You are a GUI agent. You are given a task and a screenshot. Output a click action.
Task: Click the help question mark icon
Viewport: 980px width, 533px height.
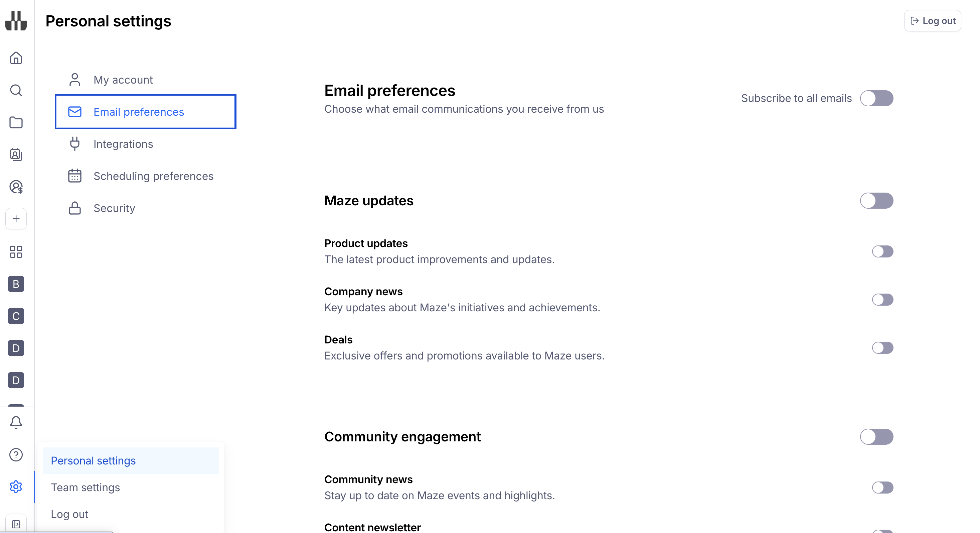point(16,454)
